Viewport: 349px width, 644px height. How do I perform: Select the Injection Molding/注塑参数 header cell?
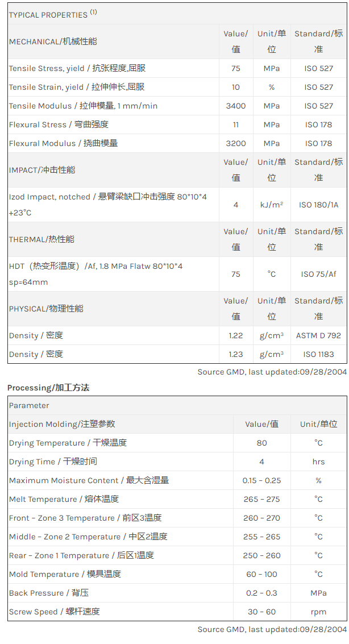(x=62, y=424)
